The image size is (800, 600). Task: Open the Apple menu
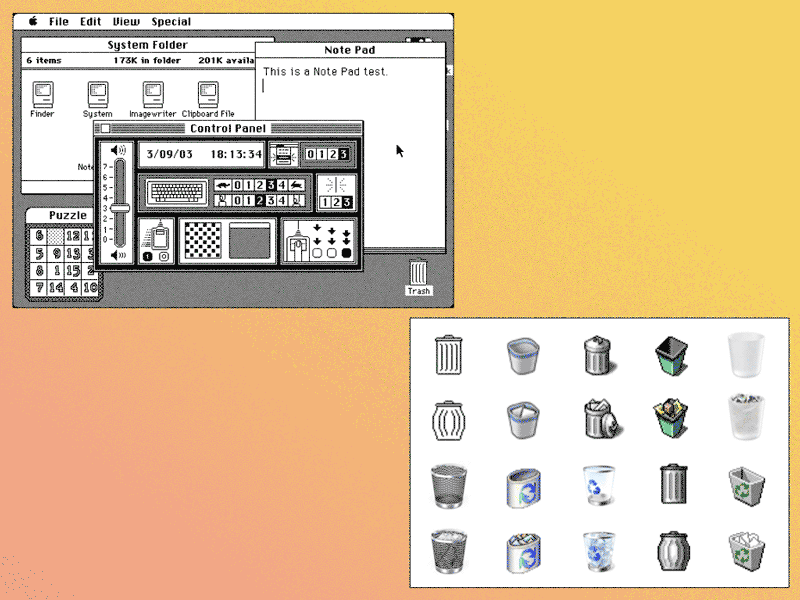coord(32,21)
